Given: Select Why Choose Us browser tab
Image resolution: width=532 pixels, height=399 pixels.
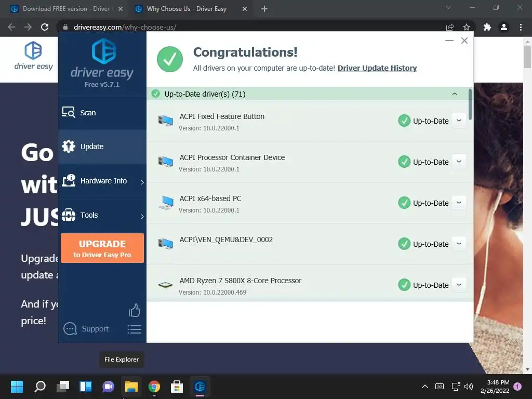Looking at the screenshot, I should 187,9.
